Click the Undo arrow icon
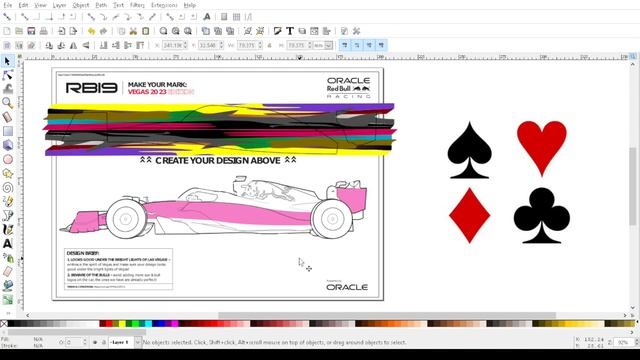This screenshot has width=640, height=360. point(91,31)
